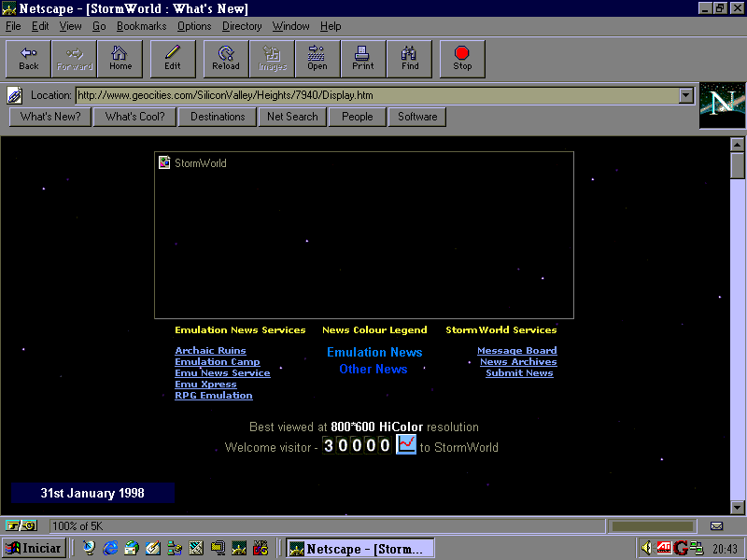Click the People directory button

coord(358,117)
